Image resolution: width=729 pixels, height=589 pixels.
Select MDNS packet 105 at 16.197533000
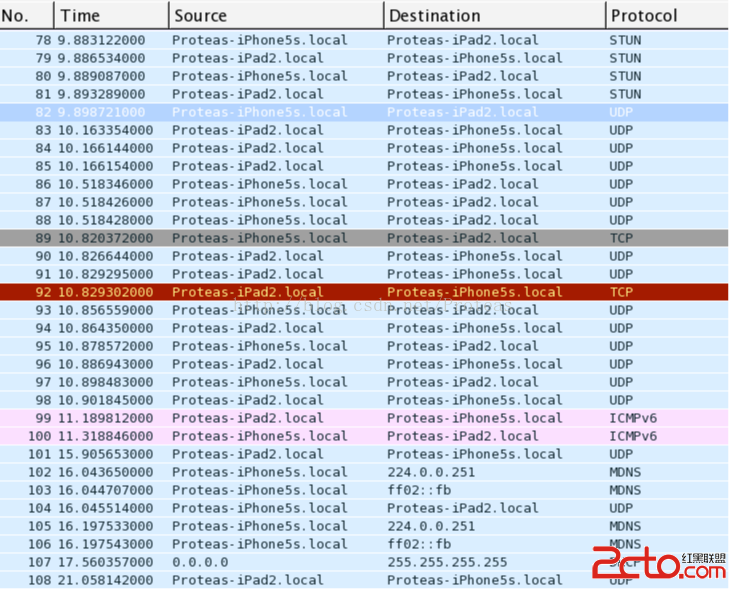(x=364, y=526)
